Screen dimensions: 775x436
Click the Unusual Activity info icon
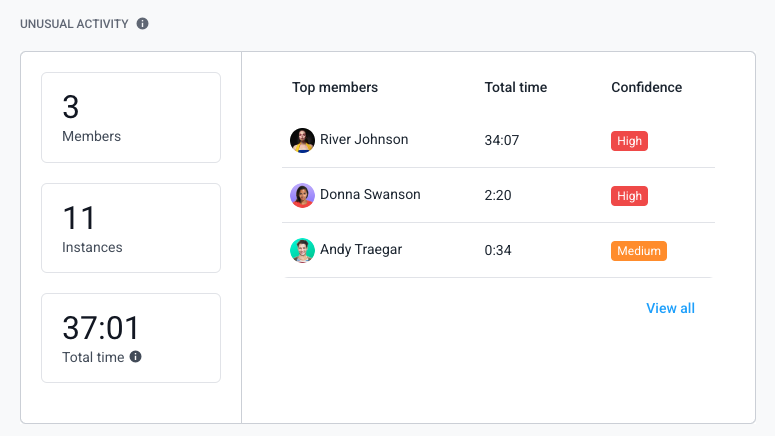[x=142, y=24]
